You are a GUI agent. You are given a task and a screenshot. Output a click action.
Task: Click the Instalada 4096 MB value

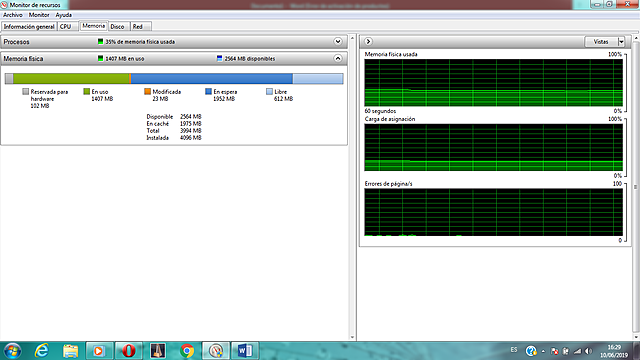[x=191, y=138]
